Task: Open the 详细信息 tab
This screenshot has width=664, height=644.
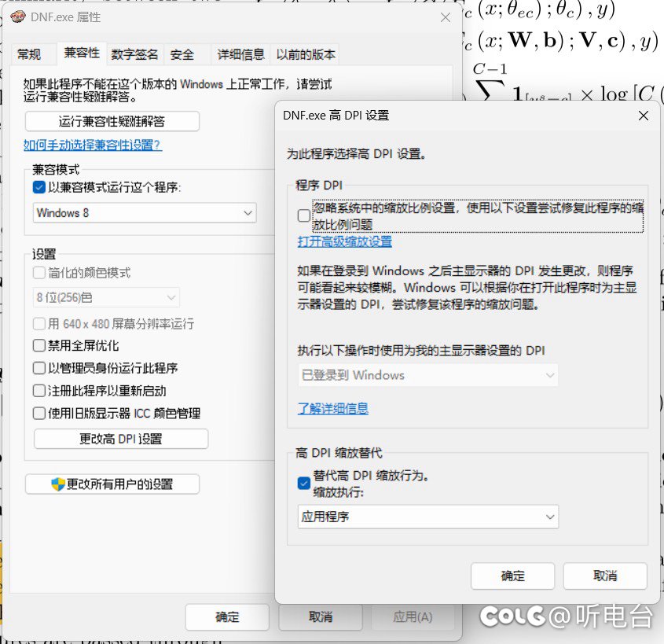Action: click(240, 54)
